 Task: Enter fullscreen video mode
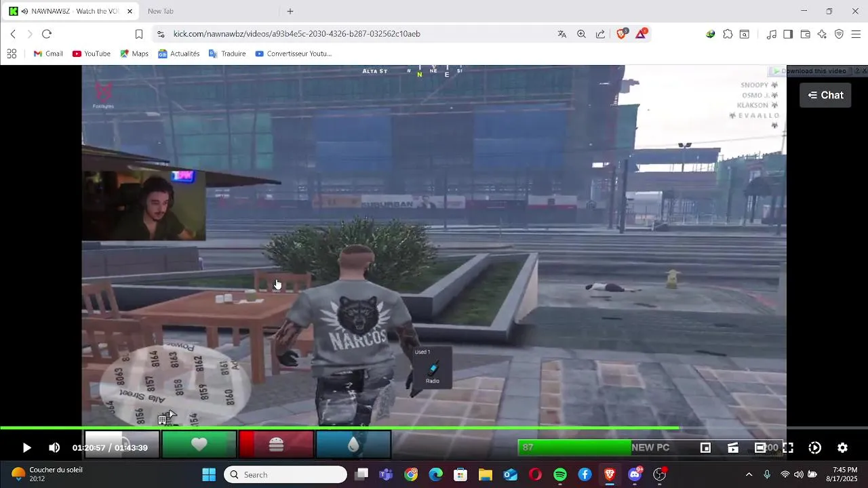(788, 448)
